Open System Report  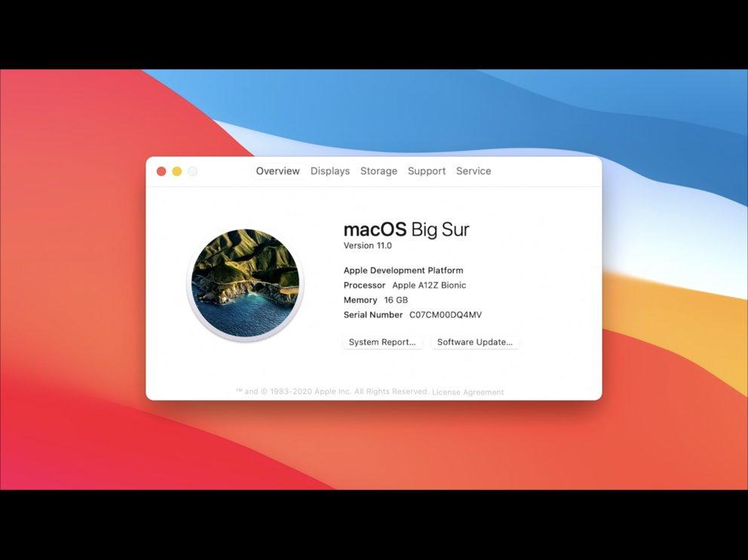[x=382, y=342]
